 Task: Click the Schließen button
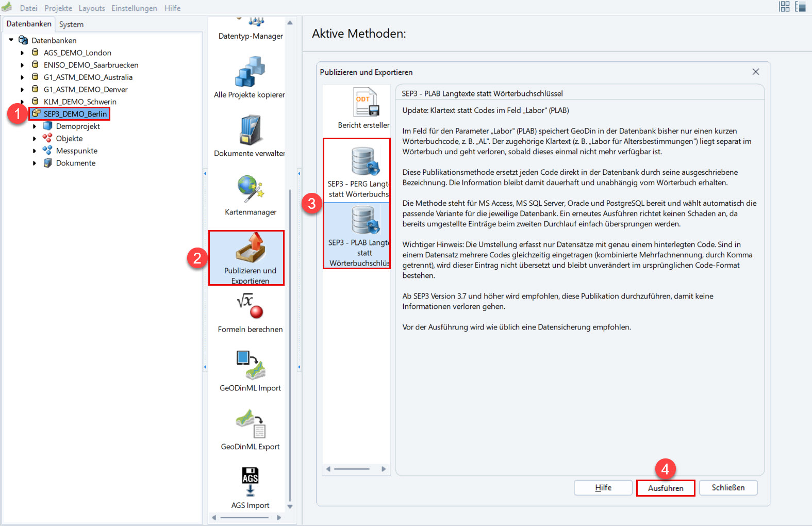tap(728, 488)
